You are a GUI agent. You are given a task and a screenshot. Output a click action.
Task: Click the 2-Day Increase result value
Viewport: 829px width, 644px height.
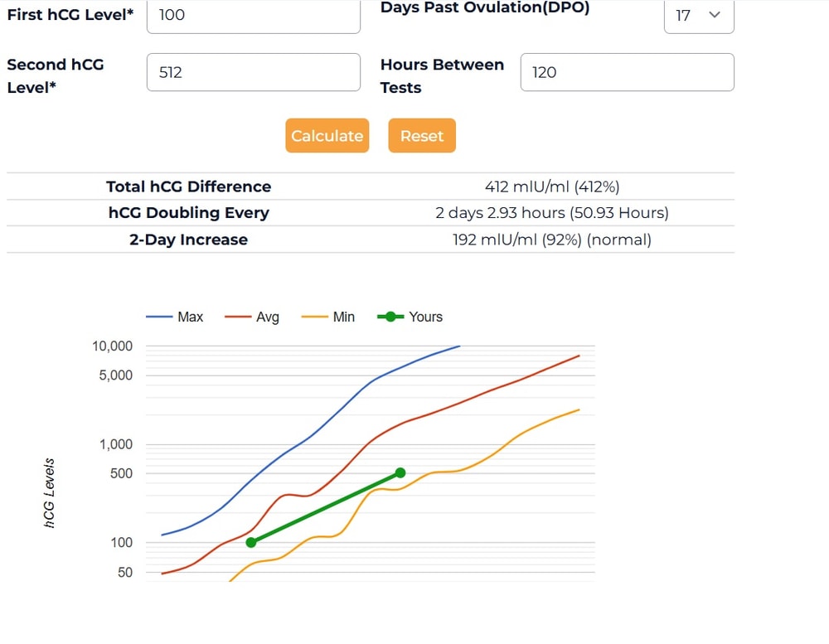click(552, 240)
